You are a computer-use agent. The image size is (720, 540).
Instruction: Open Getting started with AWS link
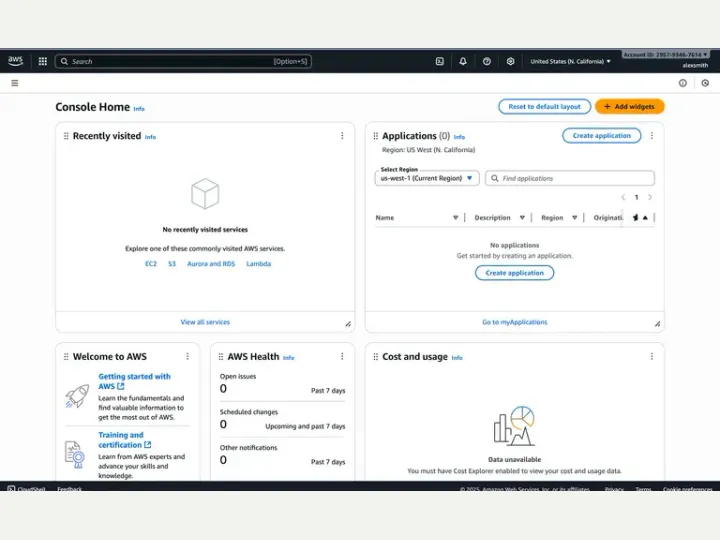click(134, 381)
